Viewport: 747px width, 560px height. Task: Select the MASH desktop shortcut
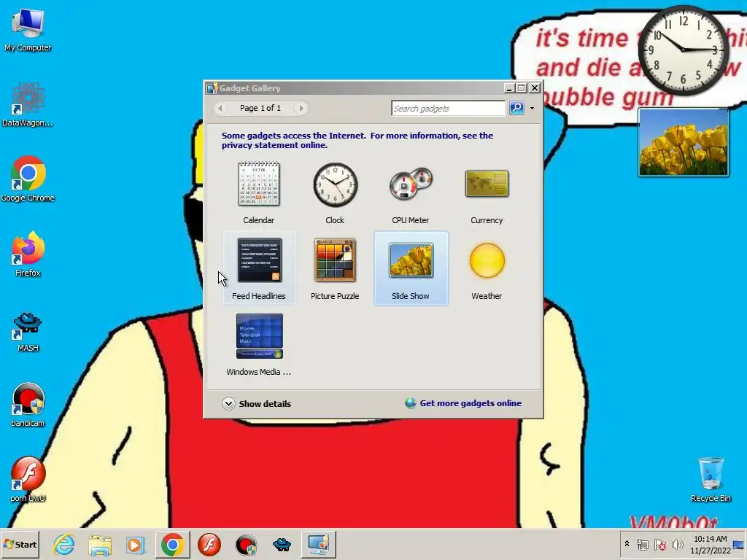click(x=28, y=332)
